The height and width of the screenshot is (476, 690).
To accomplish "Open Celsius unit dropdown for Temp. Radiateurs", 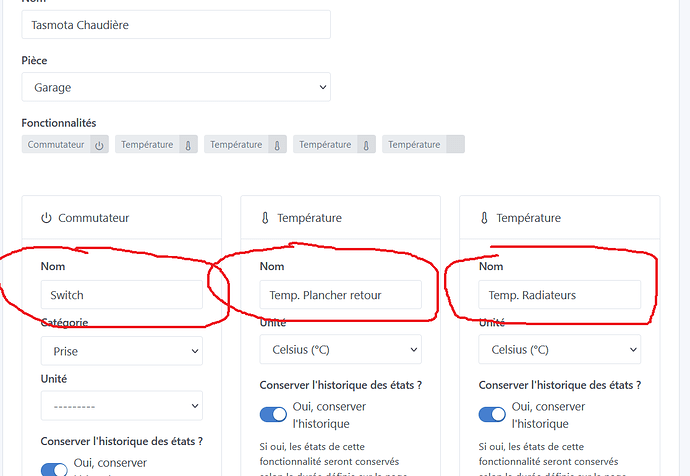I will 559,350.
